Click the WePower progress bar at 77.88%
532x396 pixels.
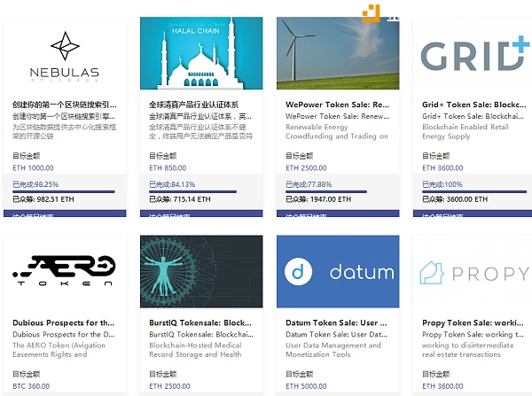(326, 192)
